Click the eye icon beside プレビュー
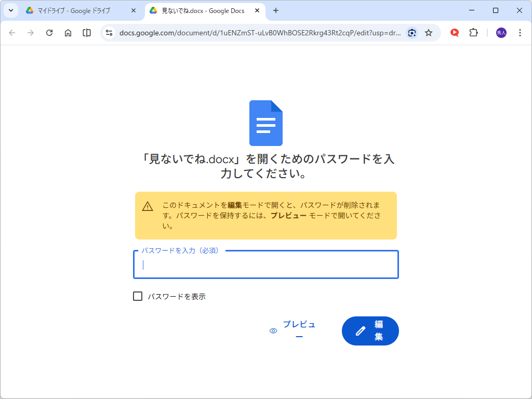Viewport: 532px width, 399px height. (273, 330)
